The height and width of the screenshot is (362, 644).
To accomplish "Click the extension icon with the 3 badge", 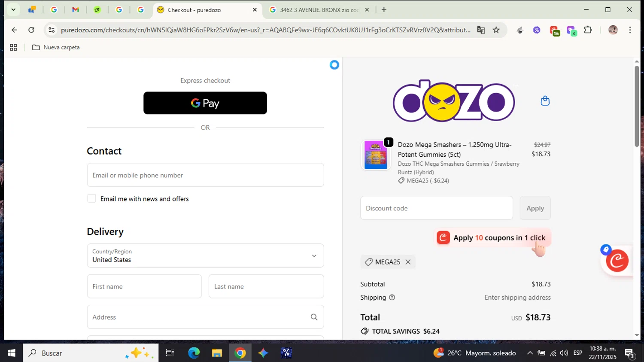I will 571,30.
